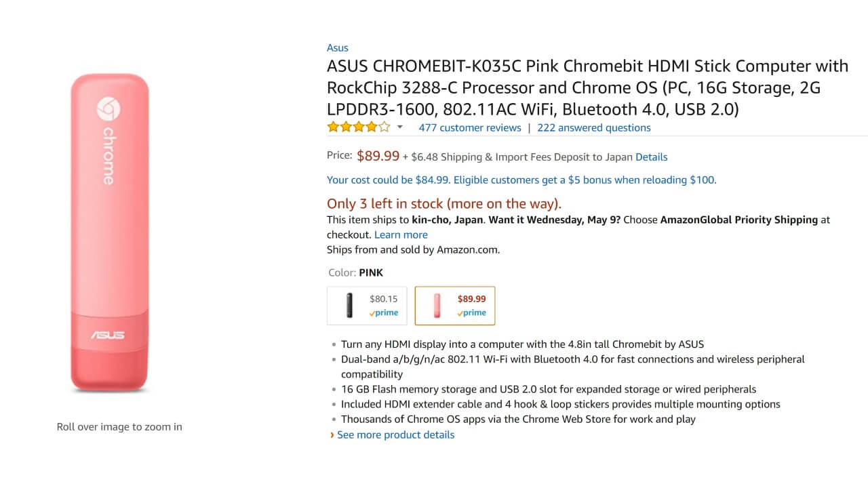Open the 477 customer reviews link
Viewport: 868px width, 488px height.
click(470, 127)
